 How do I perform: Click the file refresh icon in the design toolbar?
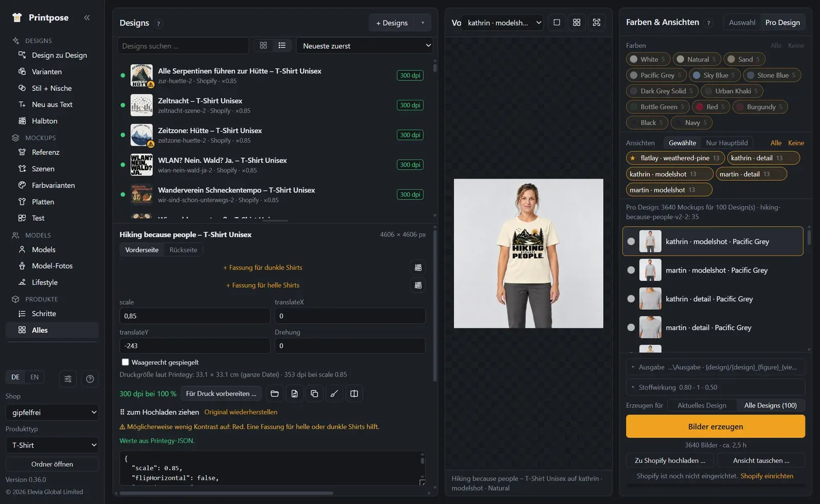(295, 393)
